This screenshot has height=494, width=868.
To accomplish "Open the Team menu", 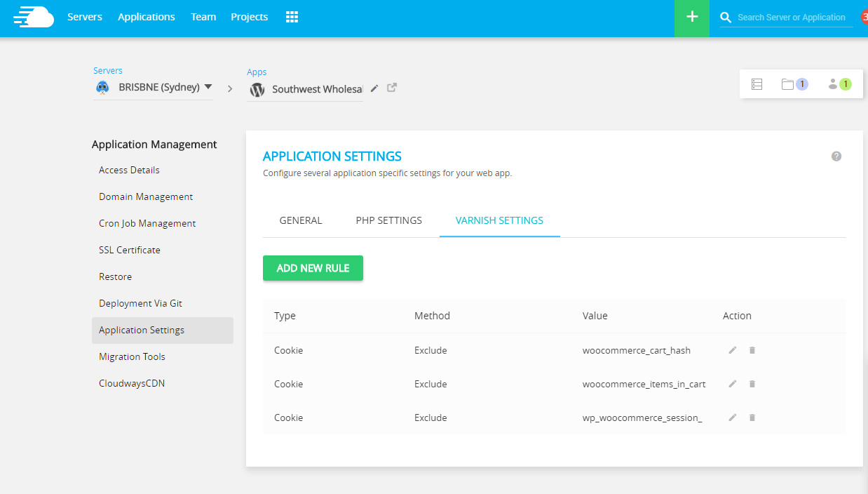I will click(x=203, y=17).
